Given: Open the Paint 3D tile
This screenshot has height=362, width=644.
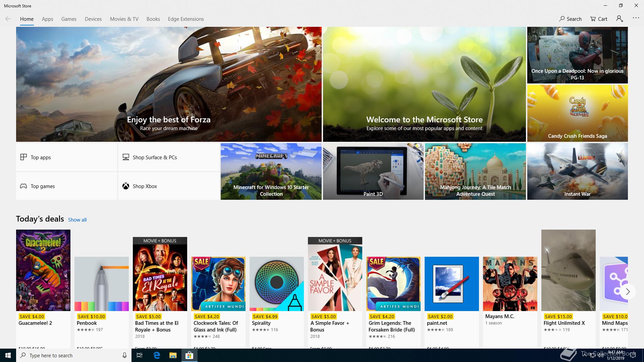Looking at the screenshot, I should point(373,171).
